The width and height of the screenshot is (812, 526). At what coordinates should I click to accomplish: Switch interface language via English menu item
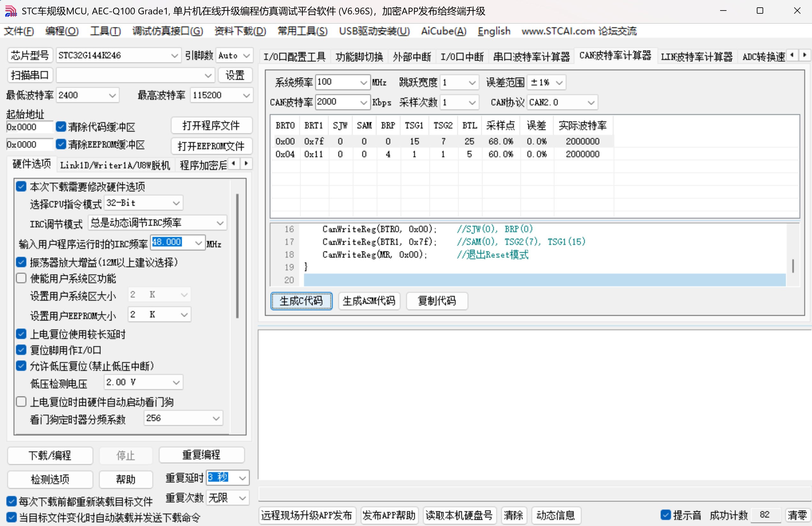pyautogui.click(x=493, y=31)
